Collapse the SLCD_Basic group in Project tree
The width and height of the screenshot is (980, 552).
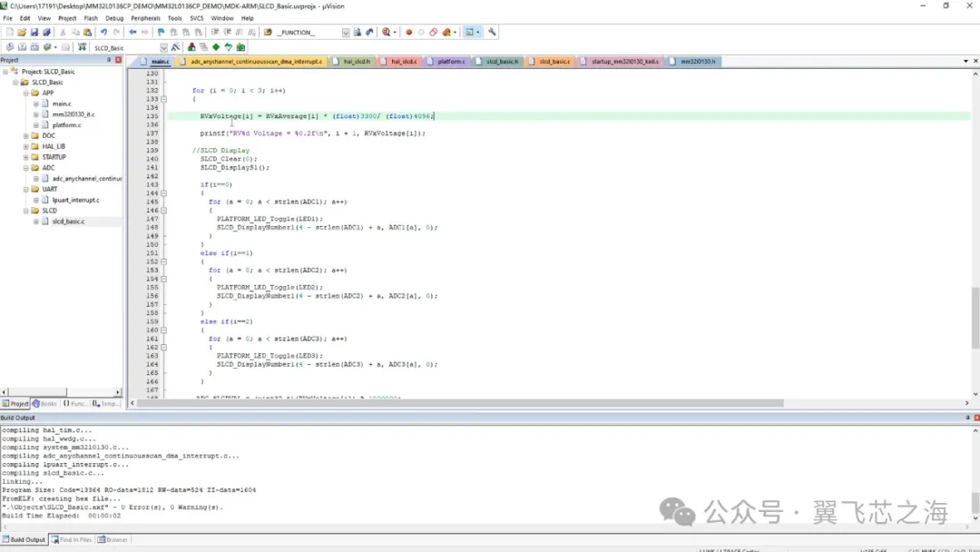click(15, 82)
